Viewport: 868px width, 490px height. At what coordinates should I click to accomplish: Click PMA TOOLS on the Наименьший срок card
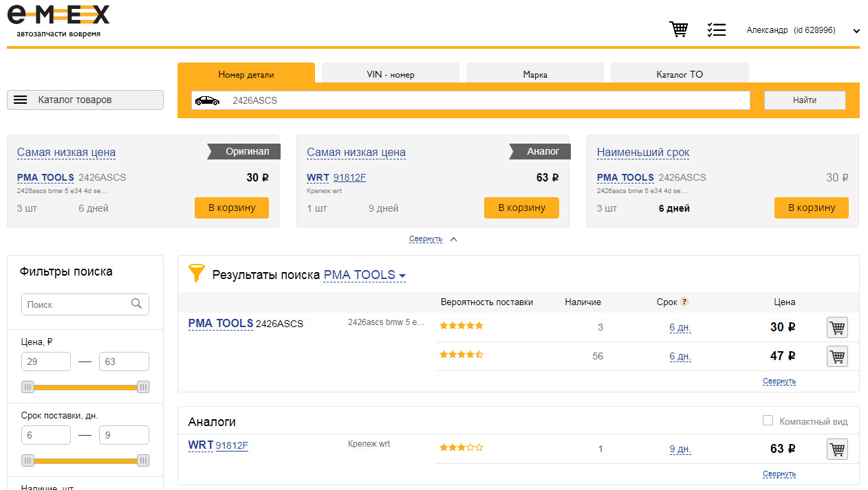[625, 178]
